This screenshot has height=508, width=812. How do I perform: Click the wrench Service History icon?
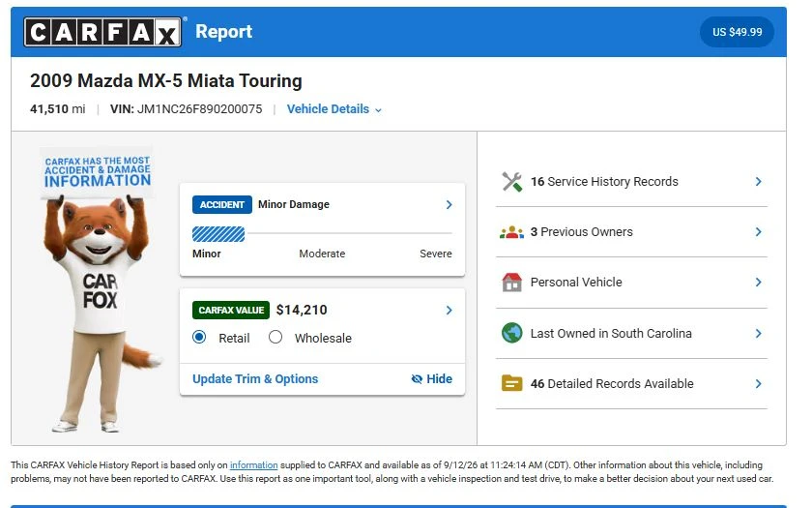pyautogui.click(x=511, y=182)
